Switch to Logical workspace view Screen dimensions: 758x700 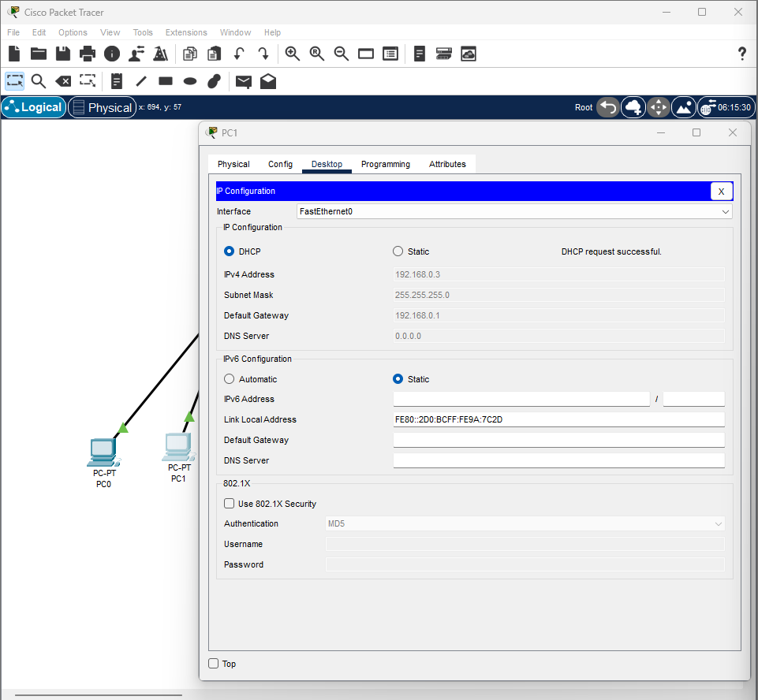pyautogui.click(x=34, y=107)
